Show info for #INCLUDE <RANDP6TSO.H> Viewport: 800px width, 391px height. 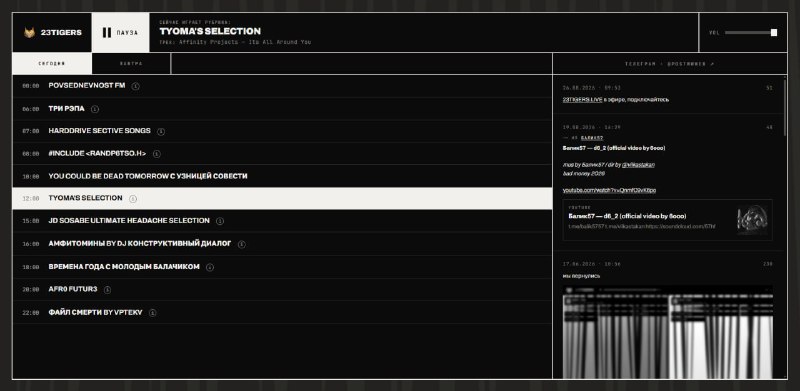(x=157, y=154)
